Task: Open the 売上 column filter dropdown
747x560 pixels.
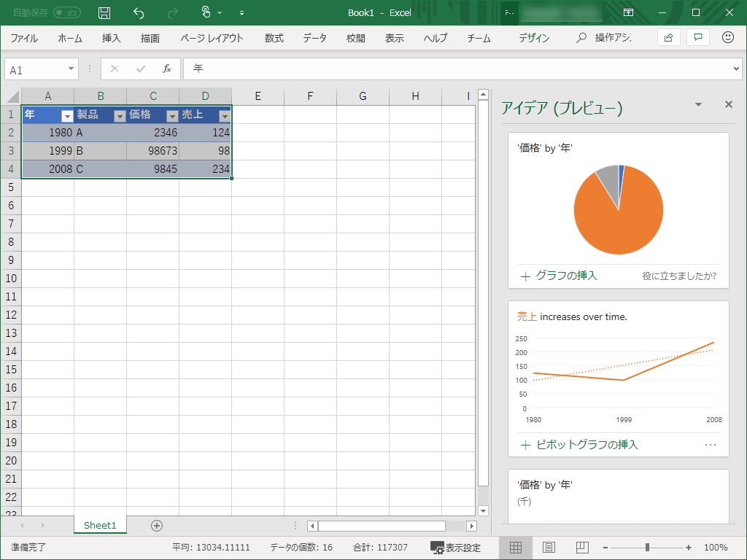Action: (x=225, y=116)
